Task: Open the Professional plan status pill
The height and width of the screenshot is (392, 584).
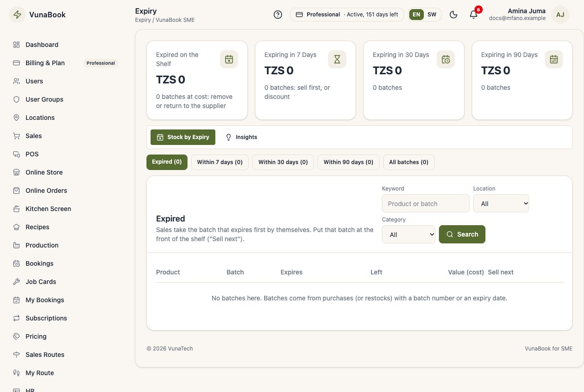Action: pyautogui.click(x=347, y=15)
